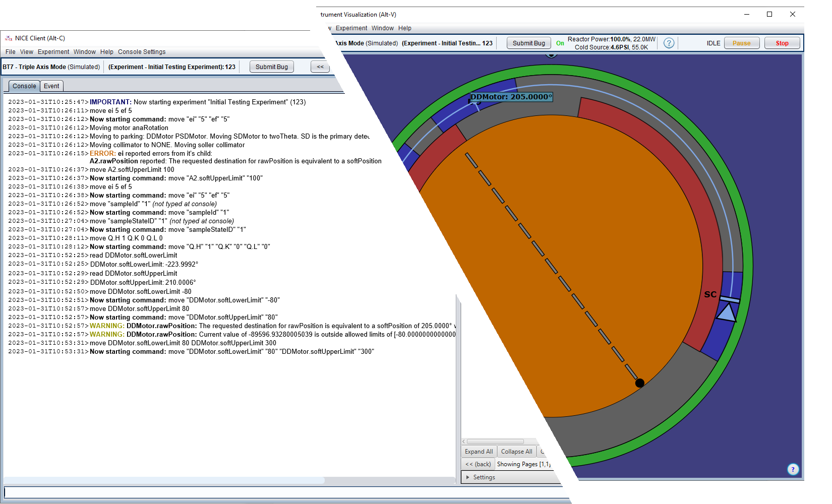
Task: Click the << collapse icon on console header
Action: point(320,67)
